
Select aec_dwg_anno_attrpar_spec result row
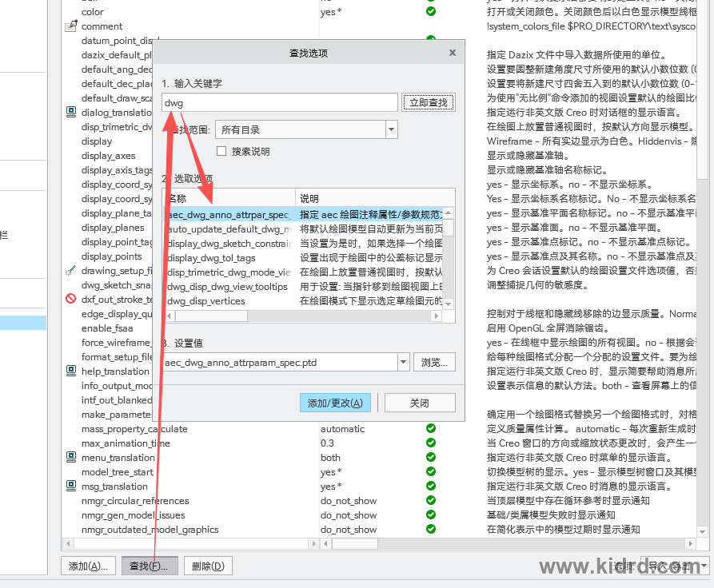point(303,214)
